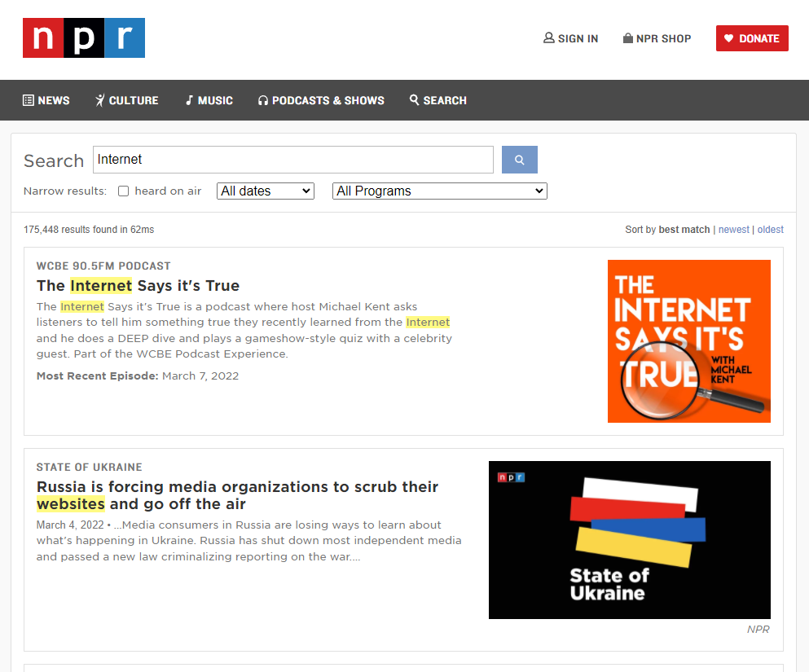The width and height of the screenshot is (809, 672).
Task: Sort results by oldest
Action: click(x=771, y=230)
